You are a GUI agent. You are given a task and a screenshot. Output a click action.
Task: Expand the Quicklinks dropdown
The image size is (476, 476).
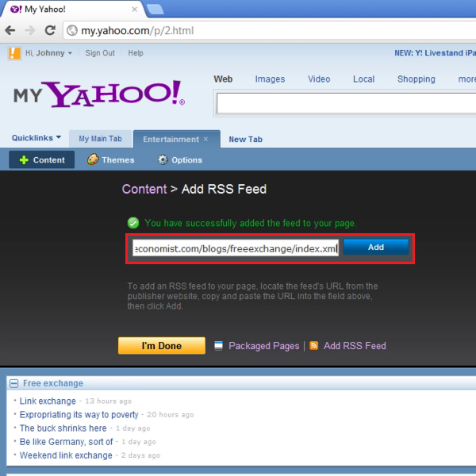[36, 138]
